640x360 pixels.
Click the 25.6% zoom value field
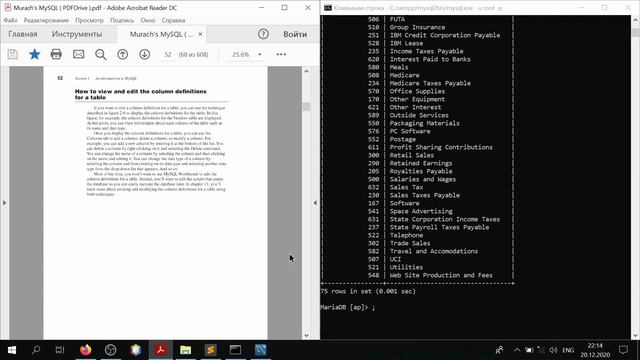241,54
